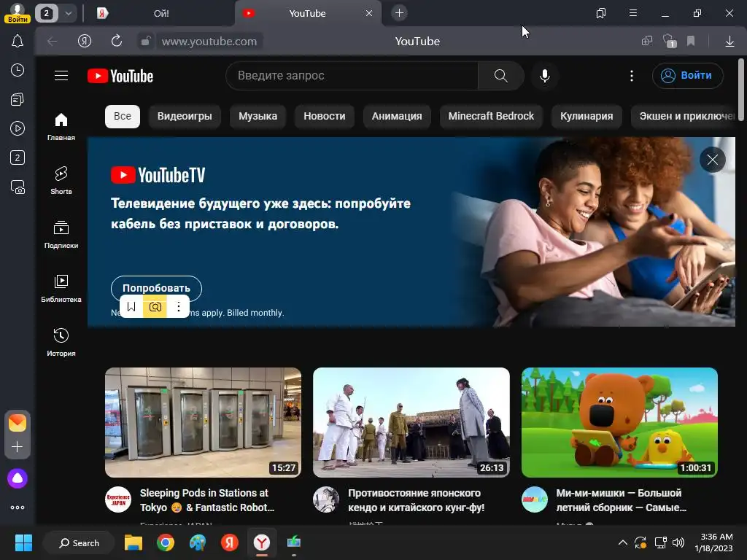Filter by Кулинария chip
The height and width of the screenshot is (560, 747).
pos(587,116)
